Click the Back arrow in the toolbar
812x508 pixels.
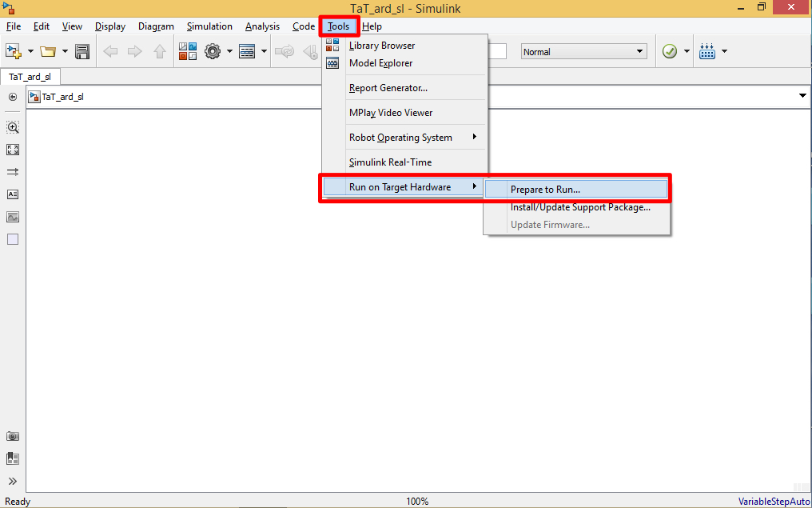tap(110, 51)
